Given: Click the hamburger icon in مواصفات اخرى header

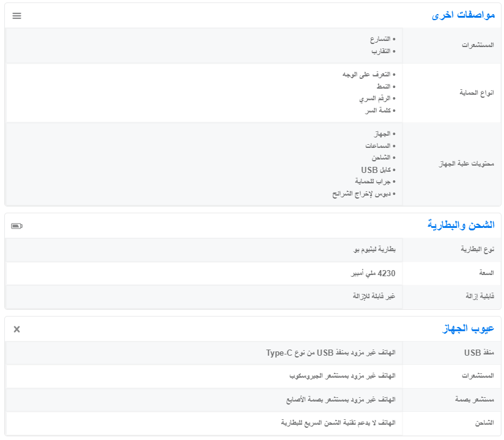Looking at the screenshot, I should pyautogui.click(x=17, y=16).
